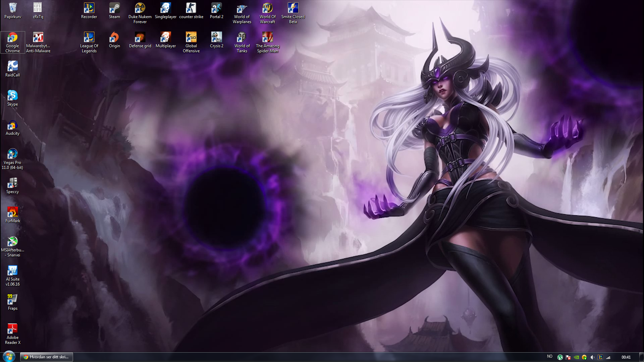Open the Action Center flag icon

tap(568, 357)
